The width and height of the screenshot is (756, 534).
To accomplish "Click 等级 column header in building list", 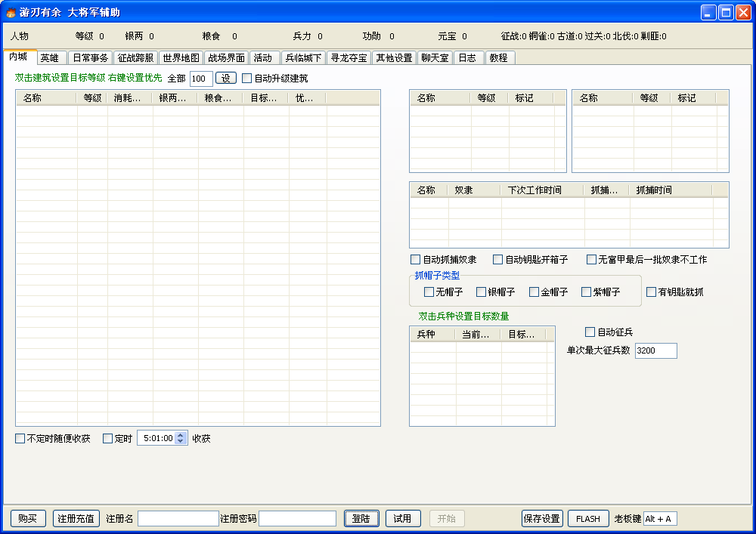I will [92, 98].
